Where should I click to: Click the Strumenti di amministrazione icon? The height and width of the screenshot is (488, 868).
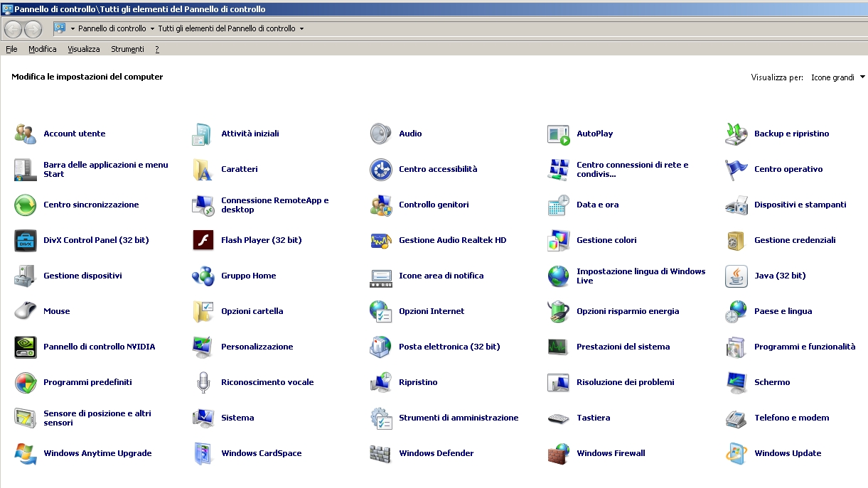tap(380, 418)
